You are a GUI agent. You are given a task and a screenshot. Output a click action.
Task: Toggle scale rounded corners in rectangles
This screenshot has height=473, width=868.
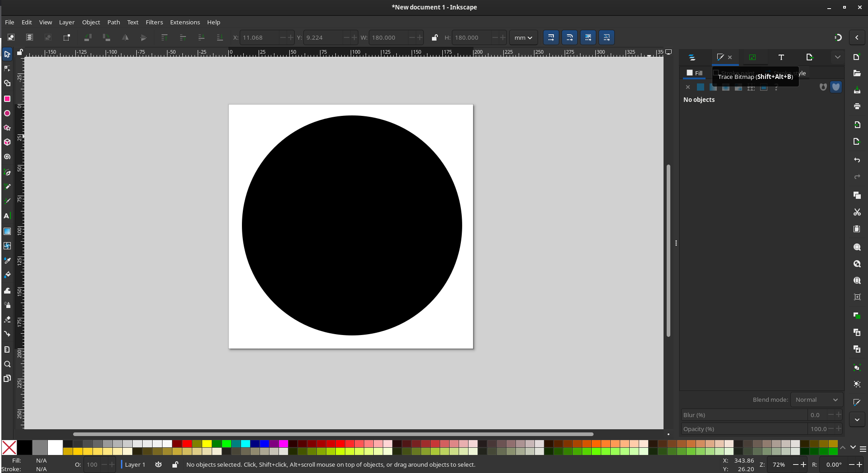(x=569, y=37)
